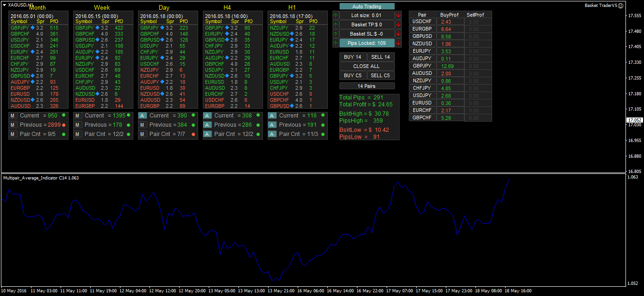Increase lot size with green up arrow
The width and height of the screenshot is (644, 296).
pyautogui.click(x=336, y=15)
